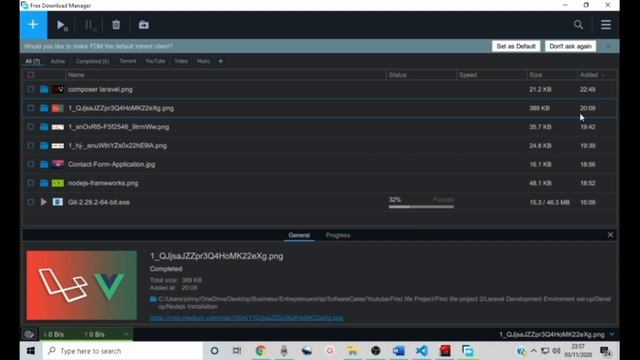Click the snail mode icon in status bar
640x360 pixels.
[29, 334]
